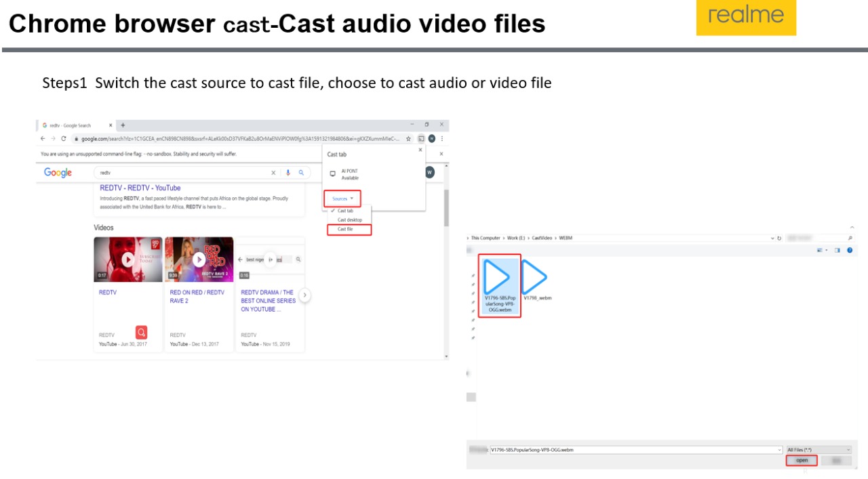
Task: Open a new Chrome tab with plus
Action: tap(123, 125)
